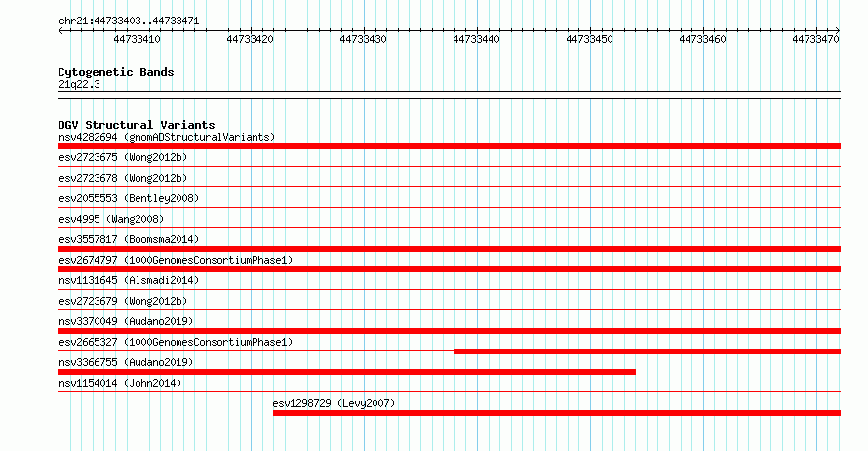Open variant nsv4282694 (gnomADStructuralVariants) label
The image size is (868, 451).
point(167,137)
